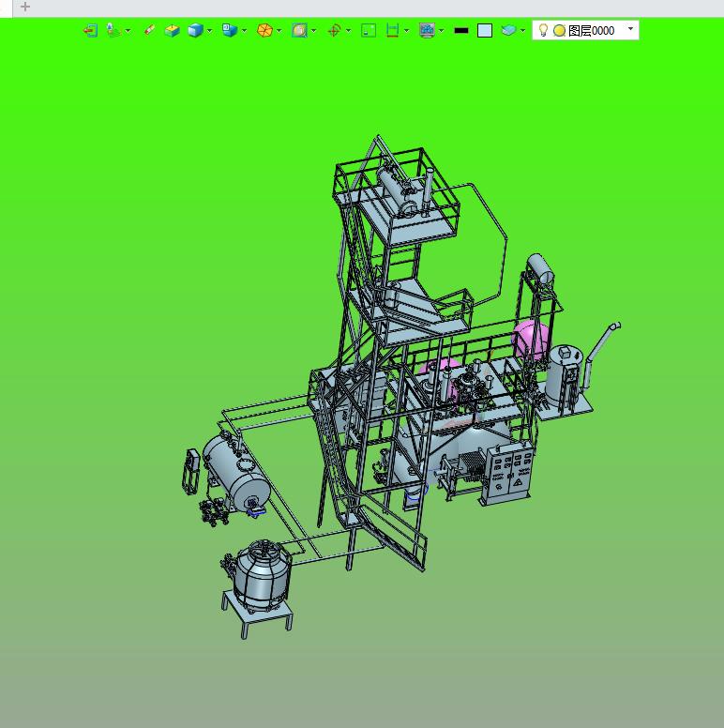The width and height of the screenshot is (724, 728).
Task: Click the rocket launch toolbar icon
Action: click(x=113, y=30)
